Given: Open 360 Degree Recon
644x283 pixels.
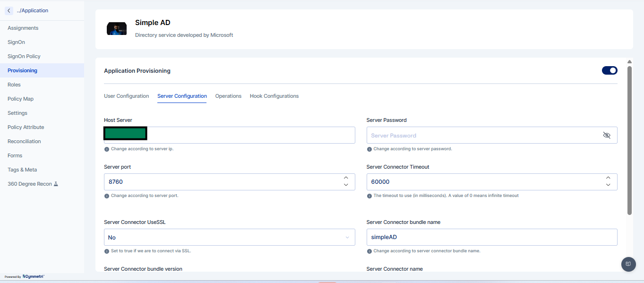Looking at the screenshot, I should coord(30,184).
